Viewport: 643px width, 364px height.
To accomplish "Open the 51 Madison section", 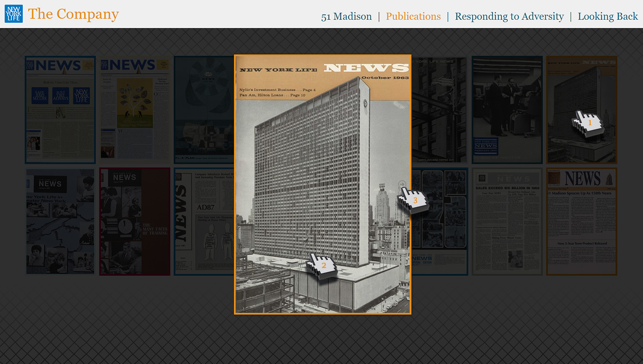I will point(346,16).
